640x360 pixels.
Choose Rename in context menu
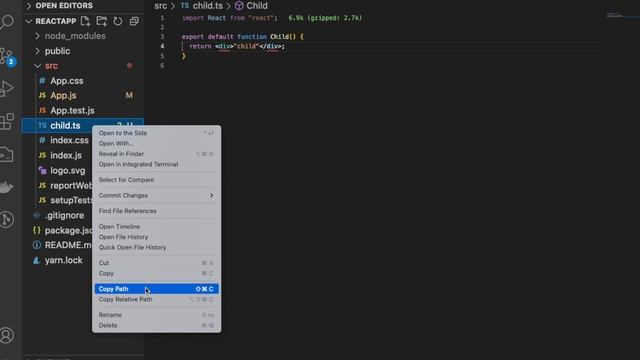coord(156,315)
